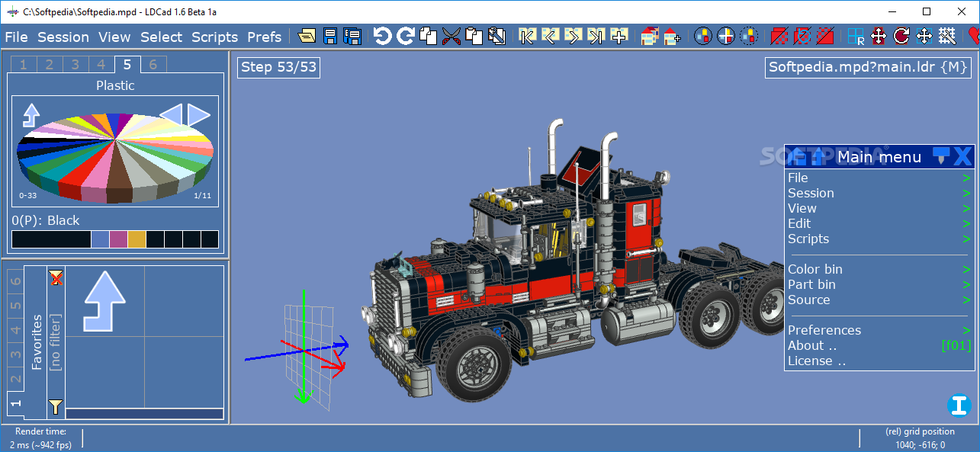Expand the Session submenu in Main menu
The width and height of the screenshot is (980, 452).
pyautogui.click(x=879, y=193)
